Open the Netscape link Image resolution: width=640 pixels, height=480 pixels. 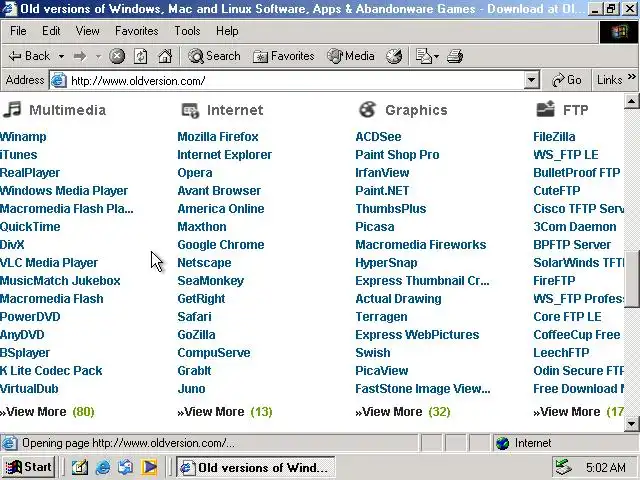[204, 262]
